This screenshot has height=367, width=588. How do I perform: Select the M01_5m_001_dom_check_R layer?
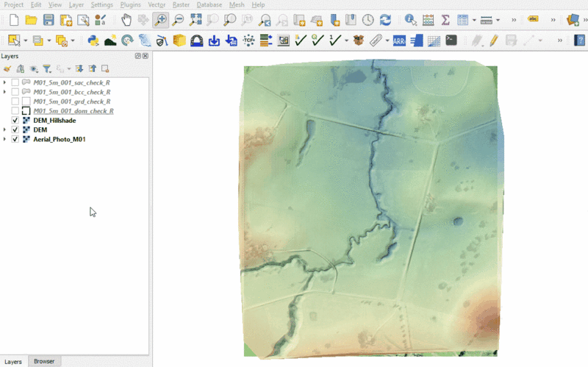click(x=73, y=111)
